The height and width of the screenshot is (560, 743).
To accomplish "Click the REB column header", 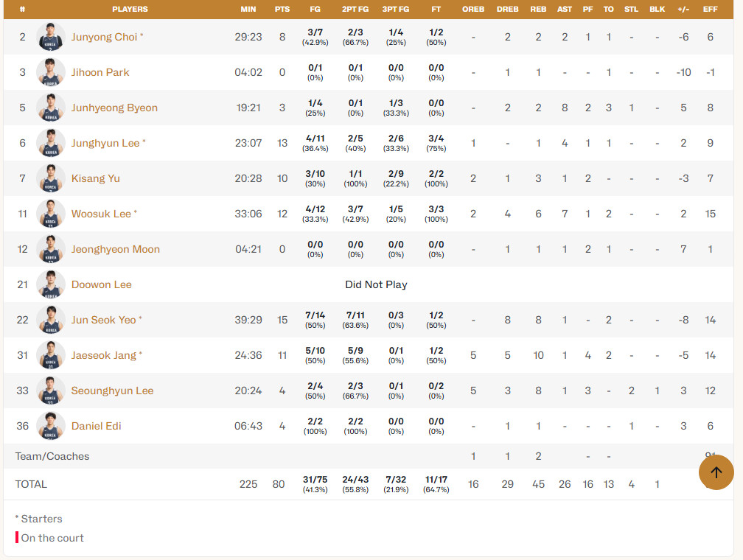I will coord(538,9).
